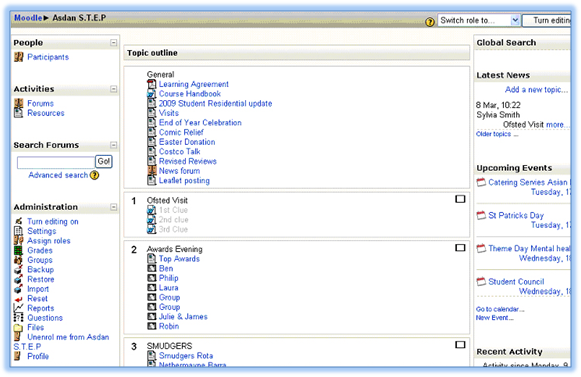Click the 1st Clue document icon
The image size is (581, 377).
[x=152, y=210]
